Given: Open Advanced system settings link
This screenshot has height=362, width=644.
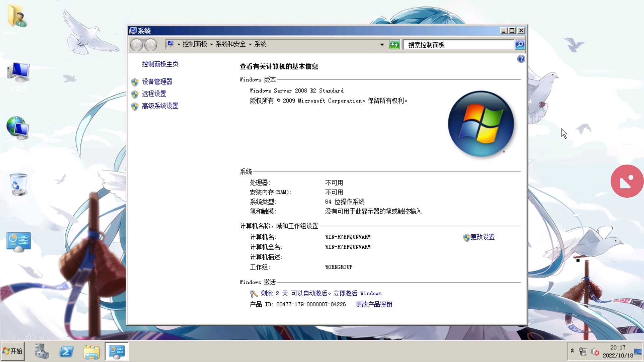Looking at the screenshot, I should [160, 106].
